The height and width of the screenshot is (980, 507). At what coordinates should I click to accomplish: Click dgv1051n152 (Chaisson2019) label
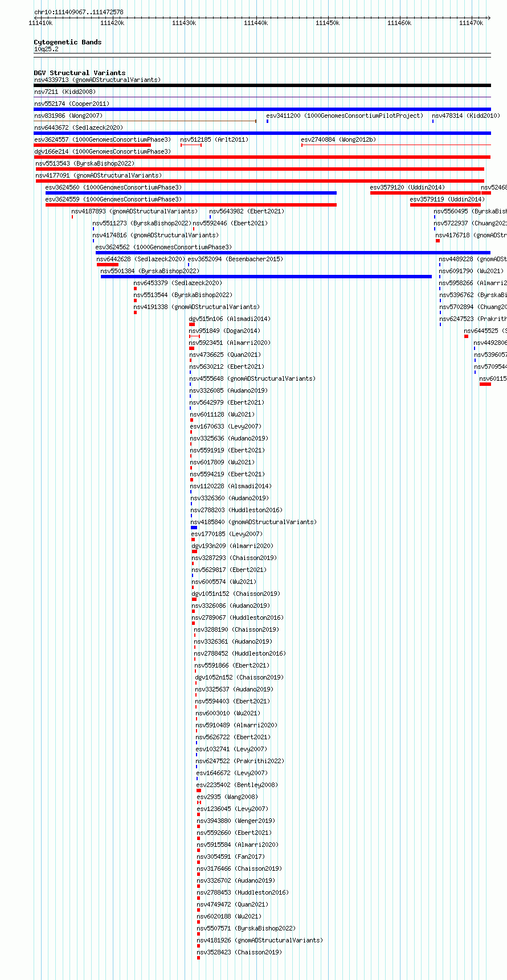coord(236,594)
